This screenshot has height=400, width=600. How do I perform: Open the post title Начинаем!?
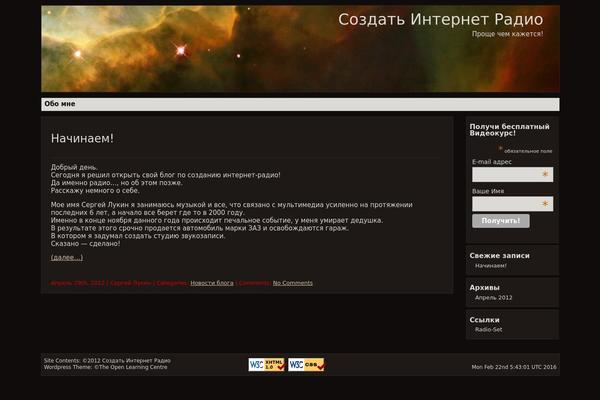tap(82, 138)
